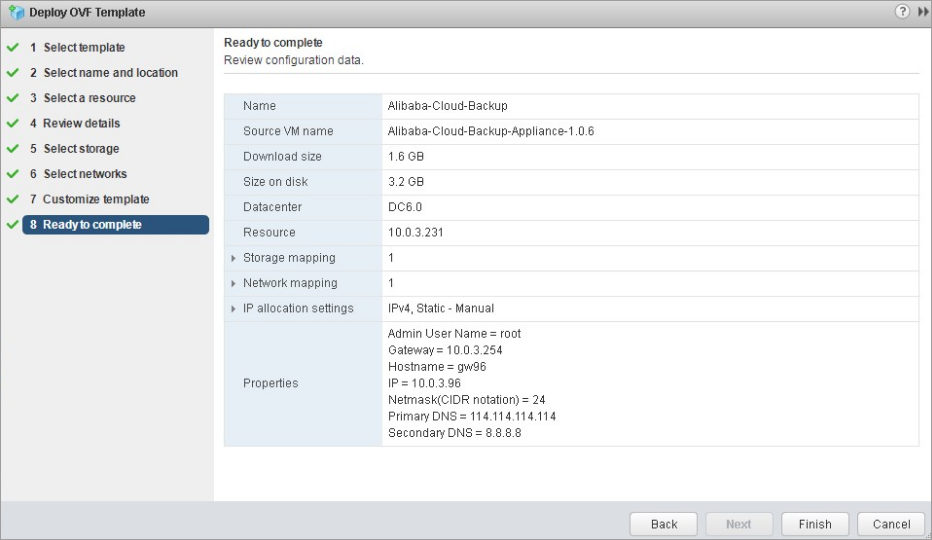Go to step 7 Customize template

[89, 199]
